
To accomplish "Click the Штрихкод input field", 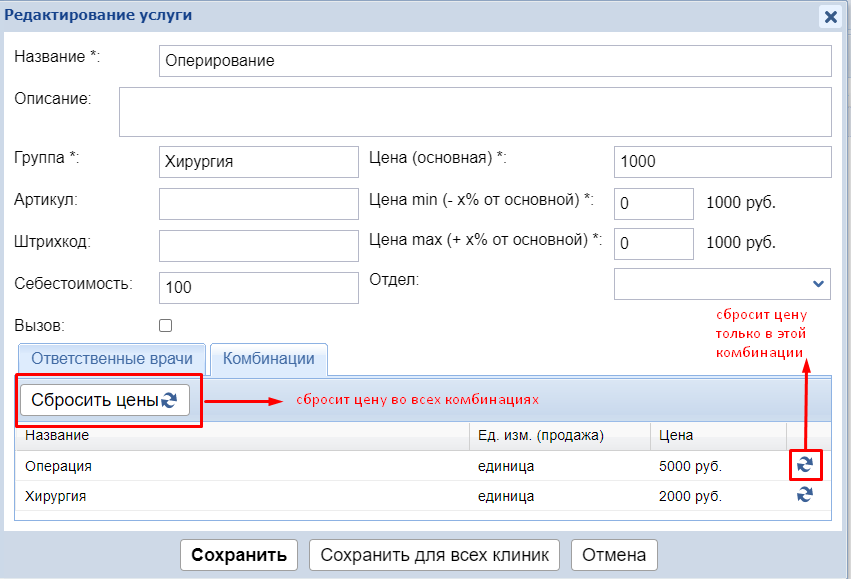I will pyautogui.click(x=258, y=245).
